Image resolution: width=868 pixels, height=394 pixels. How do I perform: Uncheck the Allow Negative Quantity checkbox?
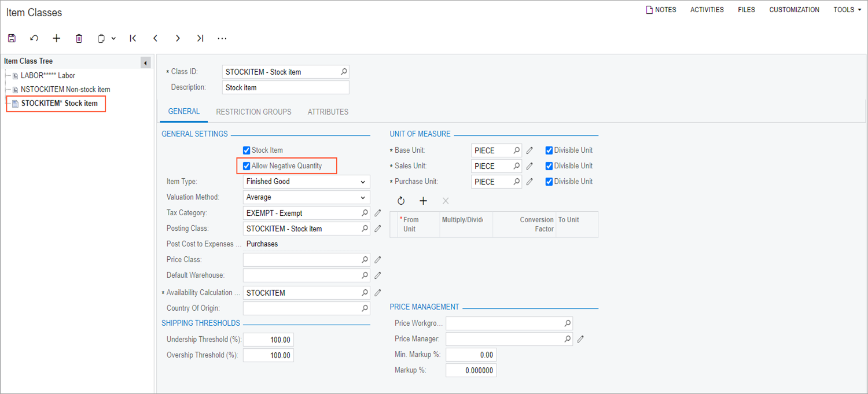247,166
